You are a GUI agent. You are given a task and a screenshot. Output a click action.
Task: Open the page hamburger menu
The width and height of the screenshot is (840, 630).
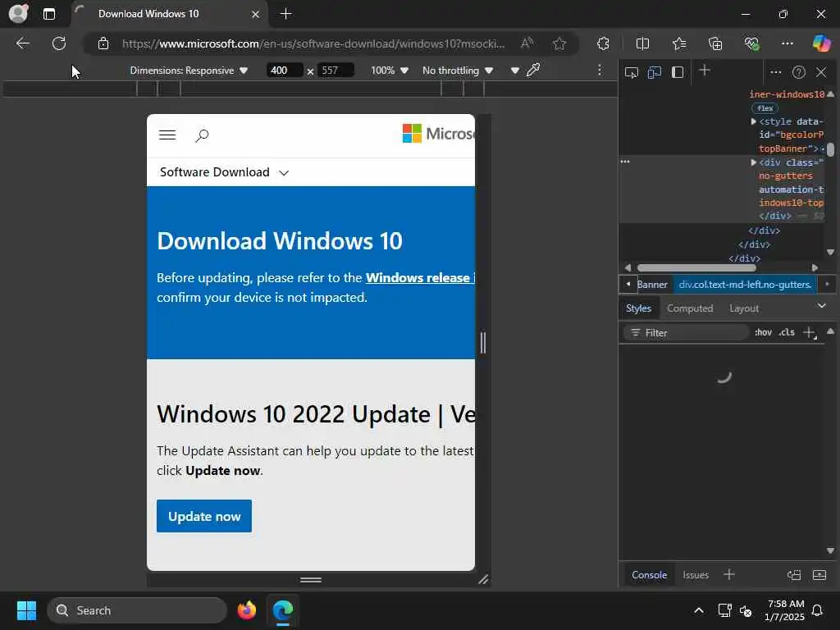(167, 135)
